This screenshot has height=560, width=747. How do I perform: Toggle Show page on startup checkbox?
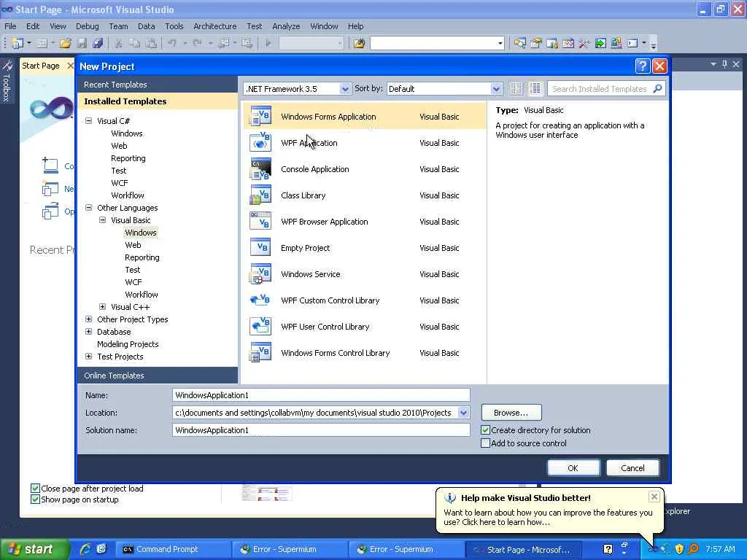(35, 499)
